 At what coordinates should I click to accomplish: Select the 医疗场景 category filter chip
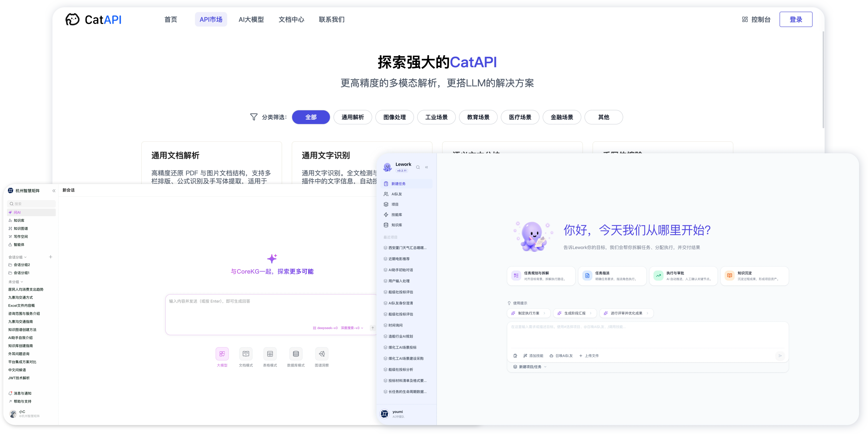tap(520, 117)
